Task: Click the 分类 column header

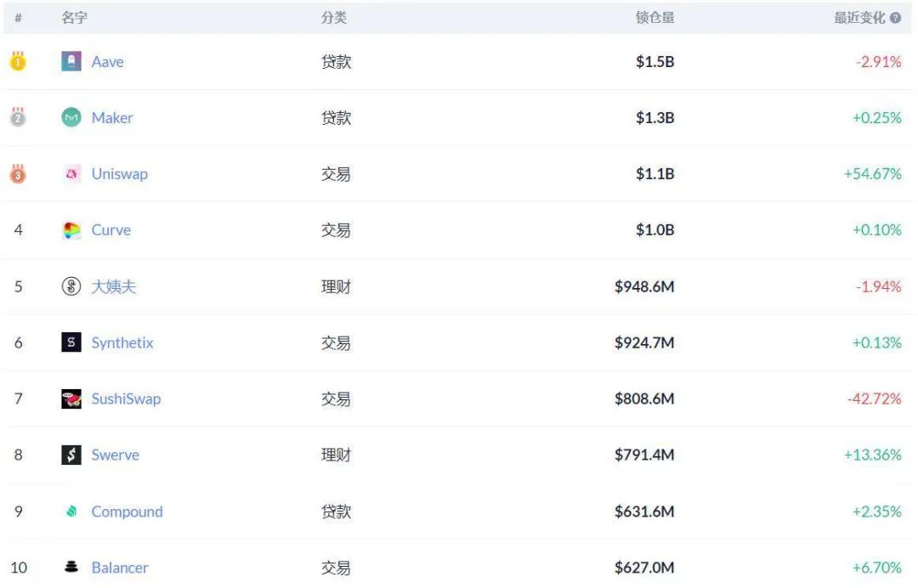Action: pos(334,18)
